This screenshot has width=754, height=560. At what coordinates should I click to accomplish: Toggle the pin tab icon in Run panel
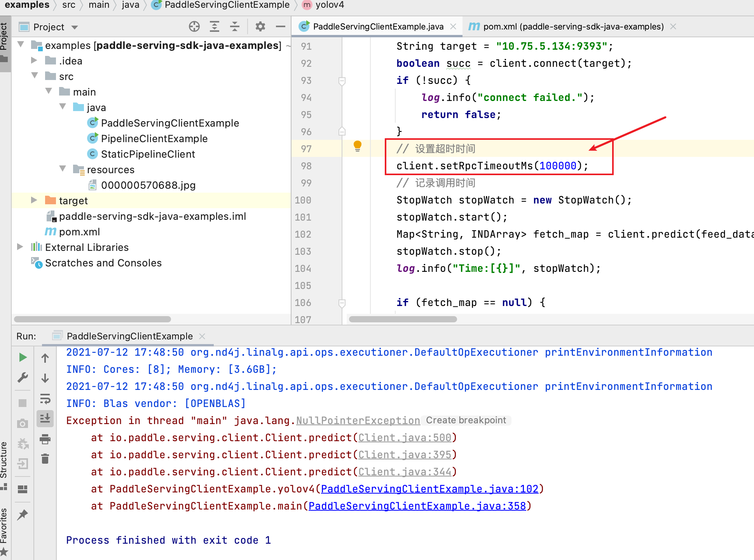coord(23,515)
